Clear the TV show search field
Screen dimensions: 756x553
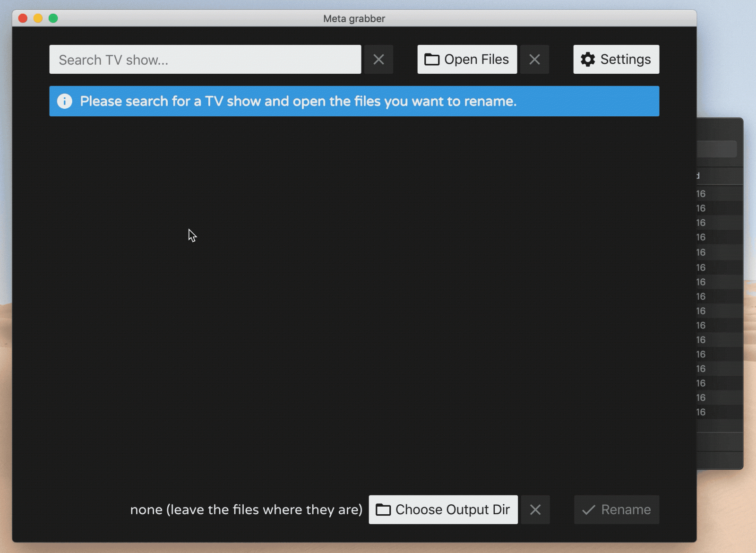(378, 60)
